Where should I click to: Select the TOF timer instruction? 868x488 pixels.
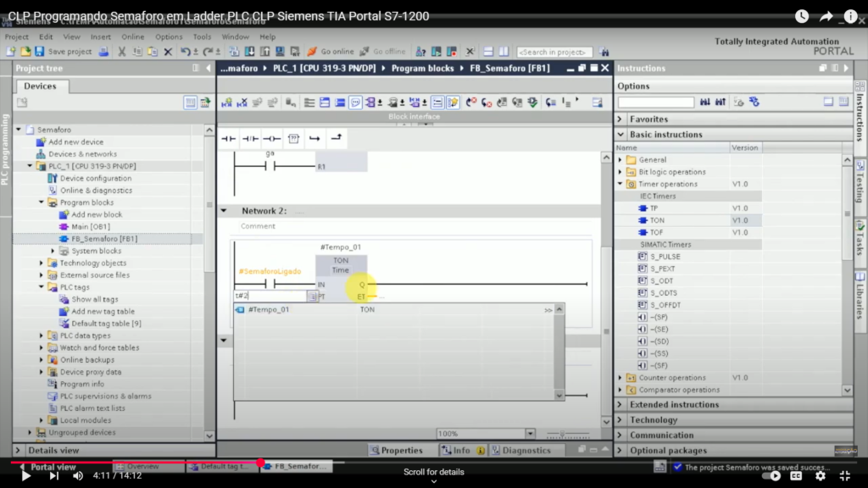tap(657, 232)
